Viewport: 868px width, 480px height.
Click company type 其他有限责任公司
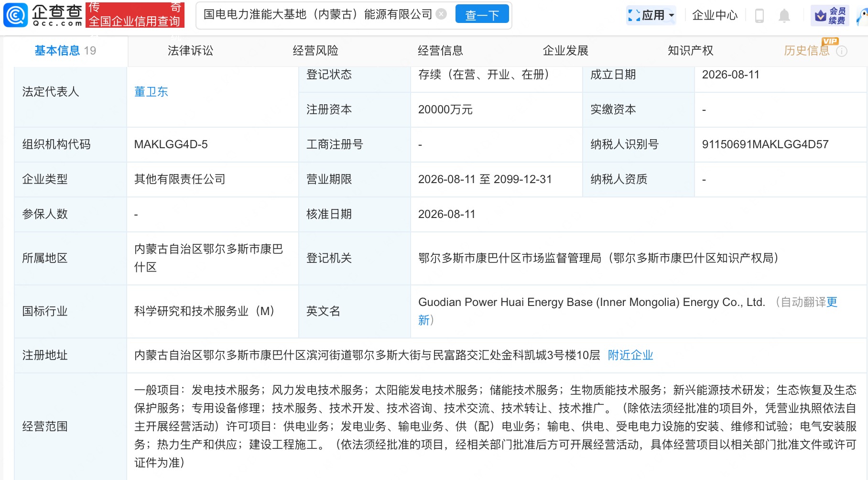180,179
